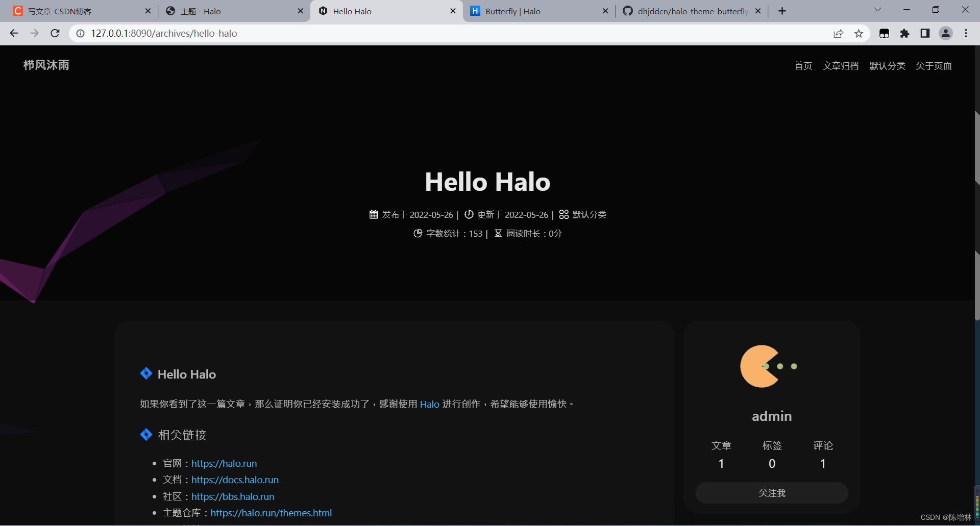Click the Halo link in the article text
980x526 pixels.
click(x=429, y=404)
